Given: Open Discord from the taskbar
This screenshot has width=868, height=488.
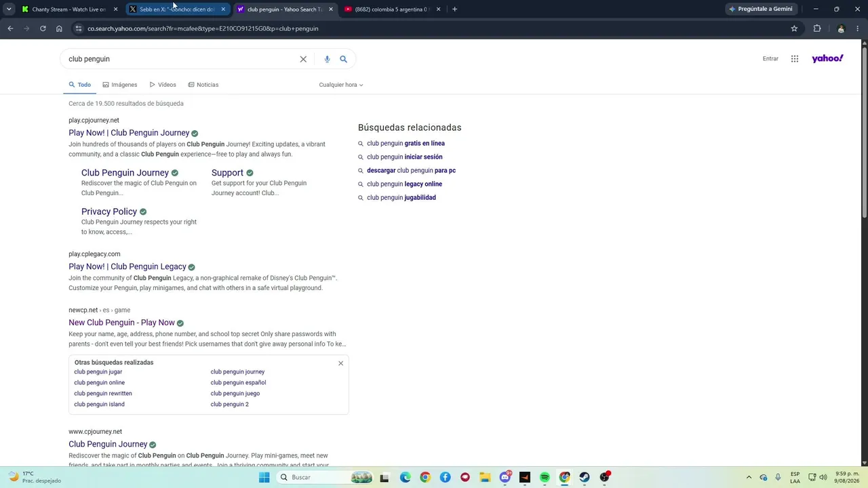Looking at the screenshot, I should pos(505,477).
